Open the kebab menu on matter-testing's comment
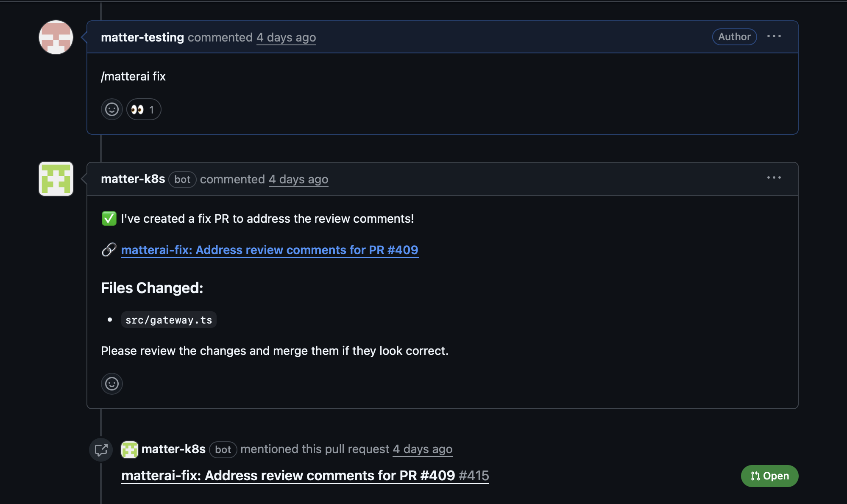The image size is (847, 504). click(x=775, y=37)
